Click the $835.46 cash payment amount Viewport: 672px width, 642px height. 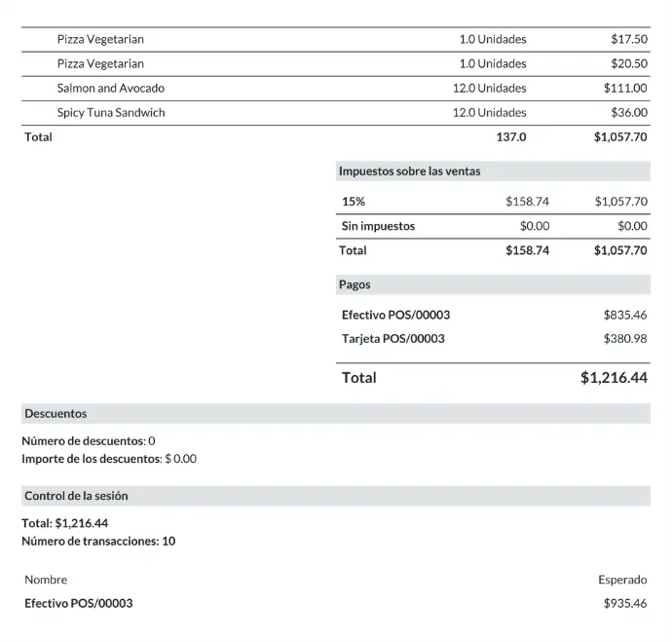pyautogui.click(x=625, y=315)
